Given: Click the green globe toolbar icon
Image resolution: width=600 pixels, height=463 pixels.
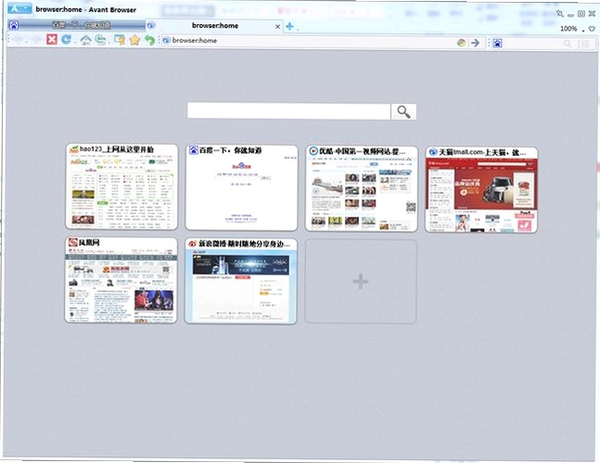Looking at the screenshot, I should click(100, 39).
